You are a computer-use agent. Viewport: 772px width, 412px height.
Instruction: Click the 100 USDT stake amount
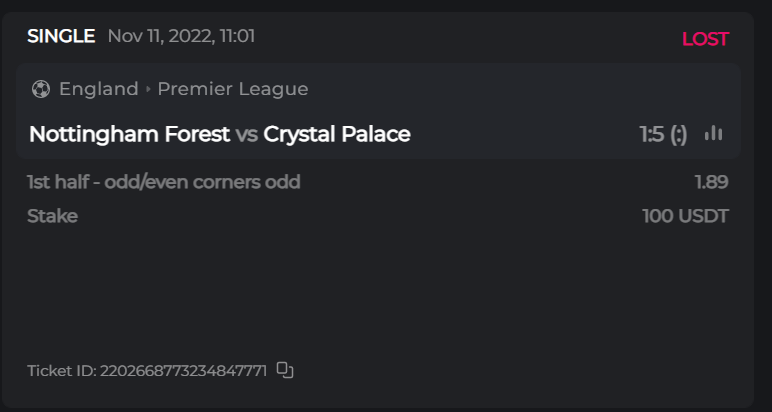tap(685, 216)
